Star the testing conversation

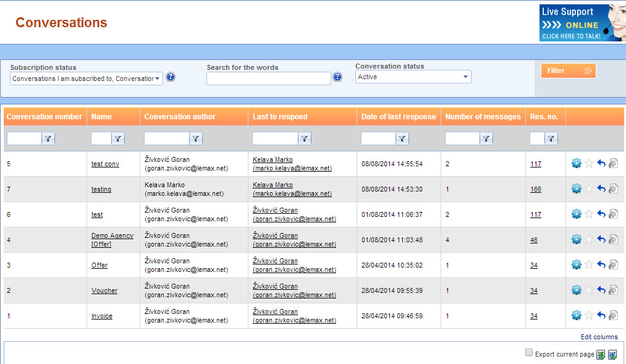[x=589, y=188]
